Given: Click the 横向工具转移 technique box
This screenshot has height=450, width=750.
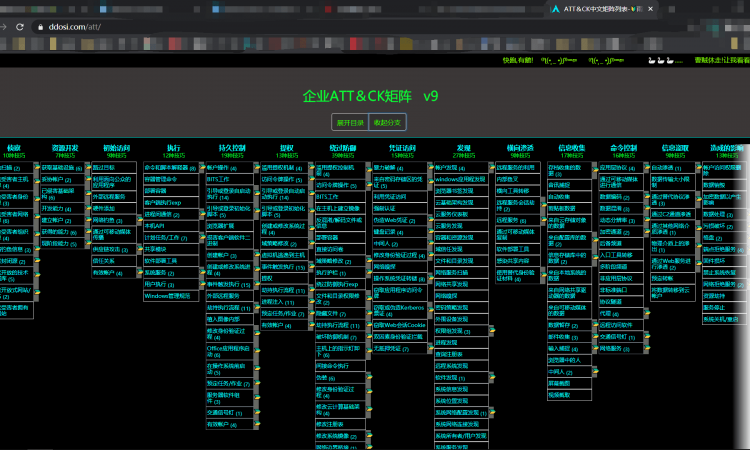Looking at the screenshot, I should (x=518, y=191).
